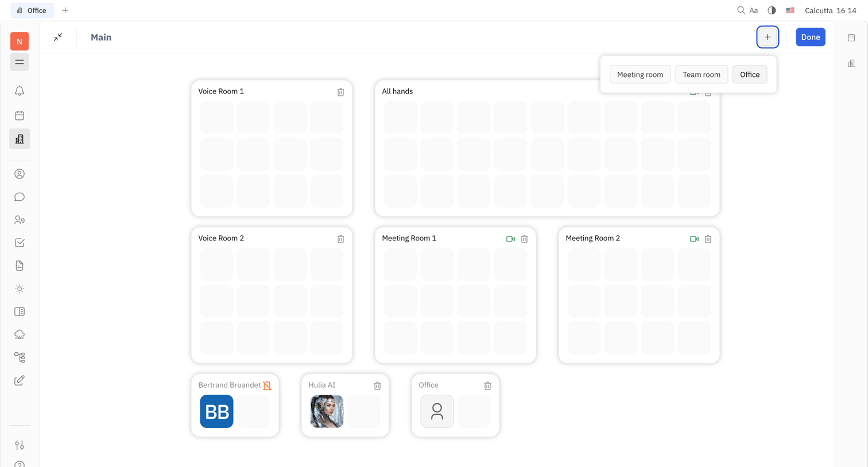Click the Meeting Room 2 title

pyautogui.click(x=593, y=238)
